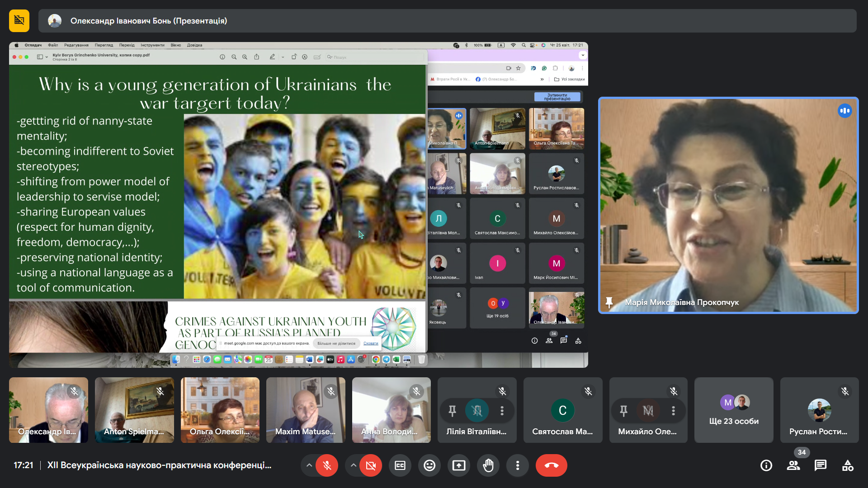Expand video settings chevron beside camera
868x488 pixels.
coord(353,465)
